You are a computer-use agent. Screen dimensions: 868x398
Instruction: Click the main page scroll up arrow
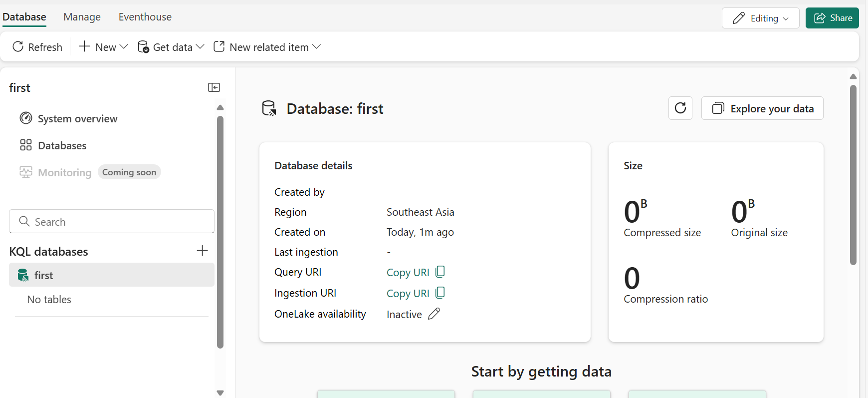853,76
